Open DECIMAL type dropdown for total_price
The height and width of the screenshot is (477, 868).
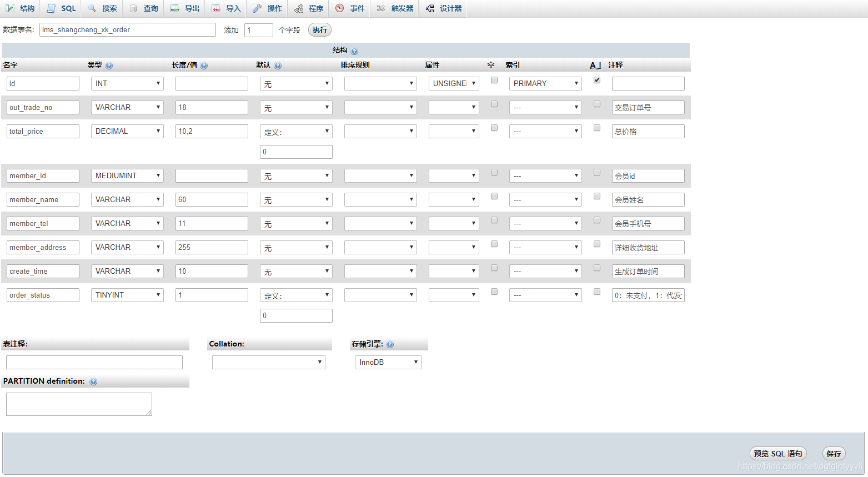click(x=127, y=131)
